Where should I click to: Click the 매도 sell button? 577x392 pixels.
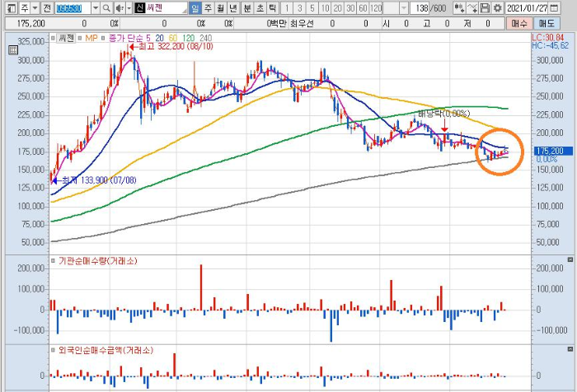click(x=547, y=24)
